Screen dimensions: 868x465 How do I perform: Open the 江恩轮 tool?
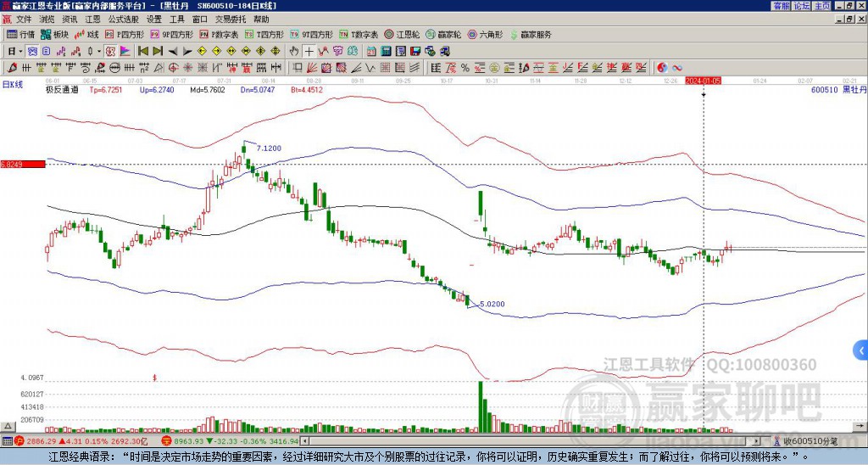tap(402, 34)
